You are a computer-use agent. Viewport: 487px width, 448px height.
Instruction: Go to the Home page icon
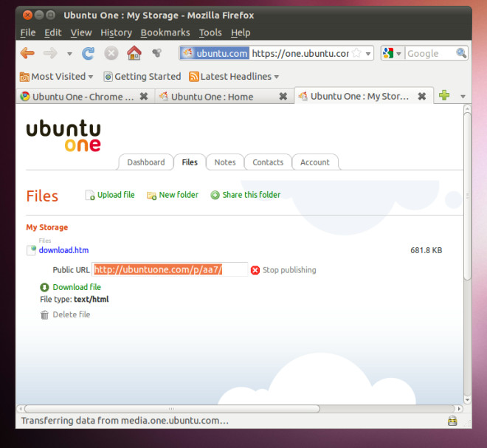(x=134, y=53)
